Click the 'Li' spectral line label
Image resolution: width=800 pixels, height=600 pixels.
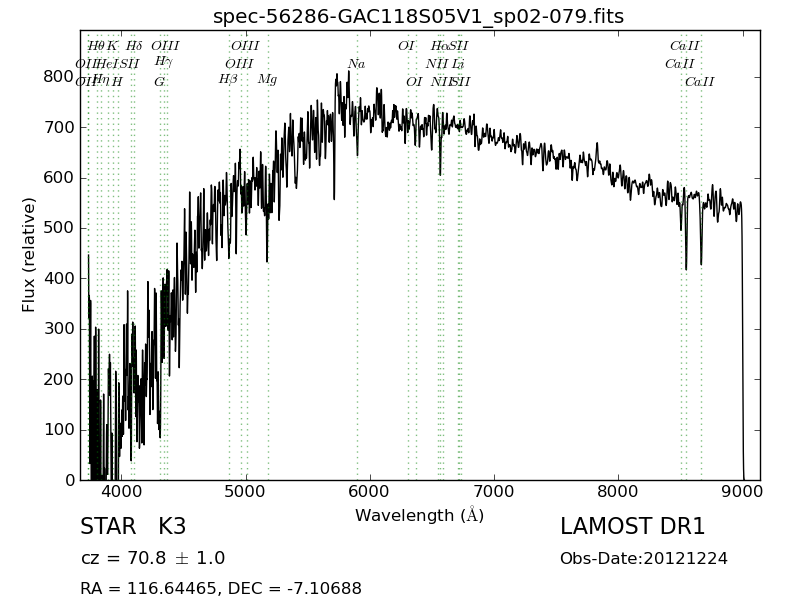[x=458, y=64]
